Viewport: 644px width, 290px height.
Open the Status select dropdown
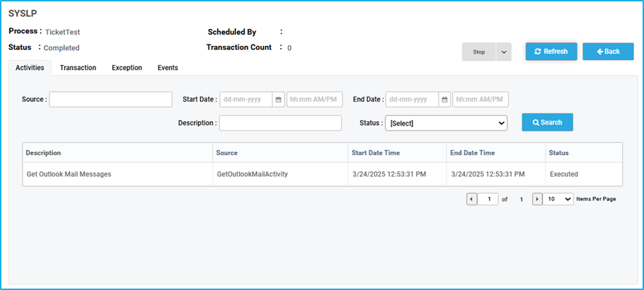(446, 123)
